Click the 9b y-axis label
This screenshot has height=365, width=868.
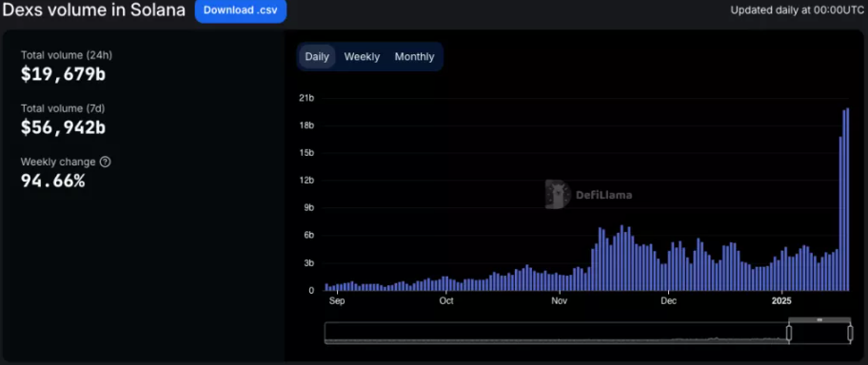(x=308, y=208)
